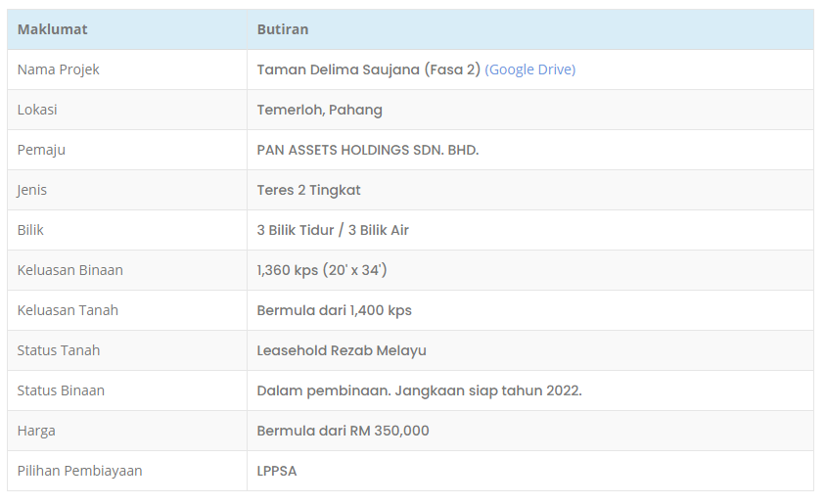Select PAN ASSETS HOLDINGS SDN. BHD. text
This screenshot has height=504, width=826.
(368, 150)
